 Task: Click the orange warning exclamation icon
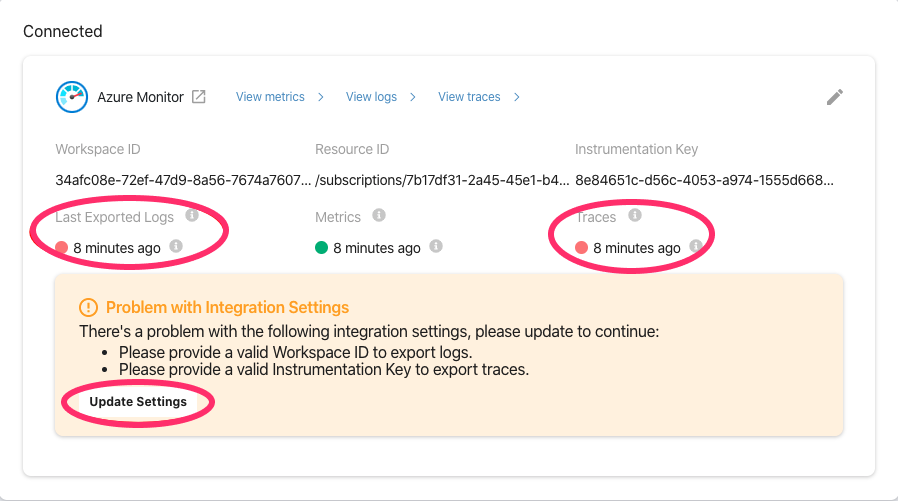tap(88, 307)
